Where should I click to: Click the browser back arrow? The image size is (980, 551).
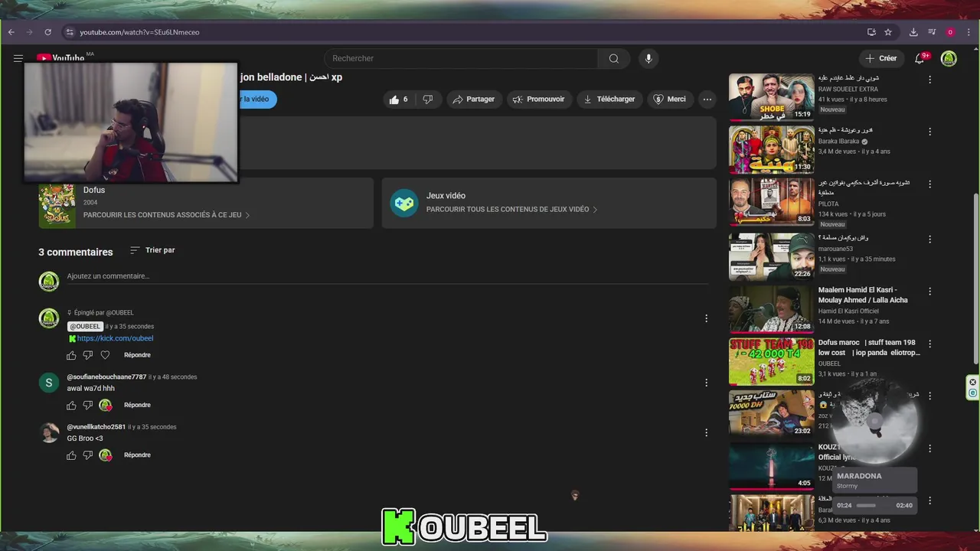click(11, 32)
